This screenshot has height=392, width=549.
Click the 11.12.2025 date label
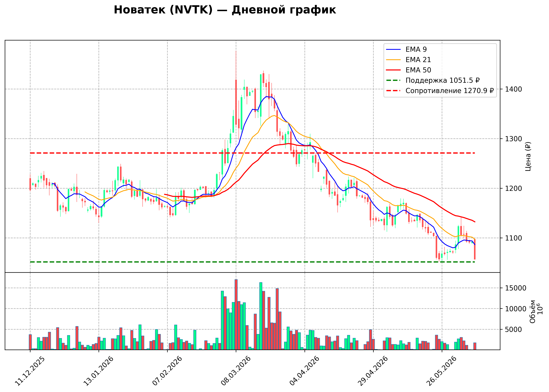[30, 371]
